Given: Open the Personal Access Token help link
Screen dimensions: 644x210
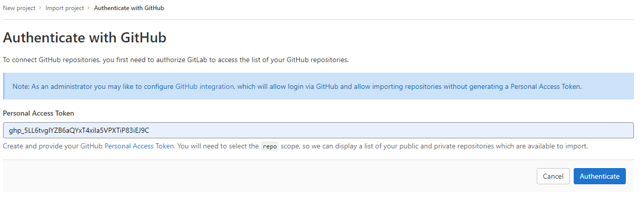Looking at the screenshot, I should coord(139,146).
